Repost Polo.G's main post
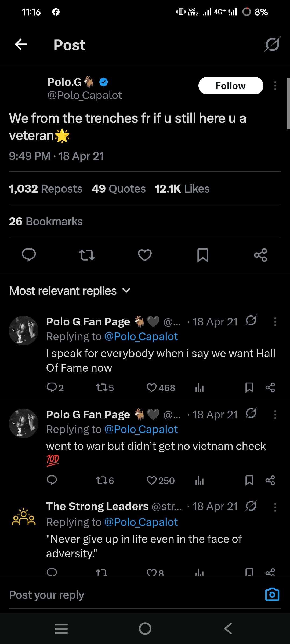Image resolution: width=290 pixels, height=644 pixels. (87, 255)
